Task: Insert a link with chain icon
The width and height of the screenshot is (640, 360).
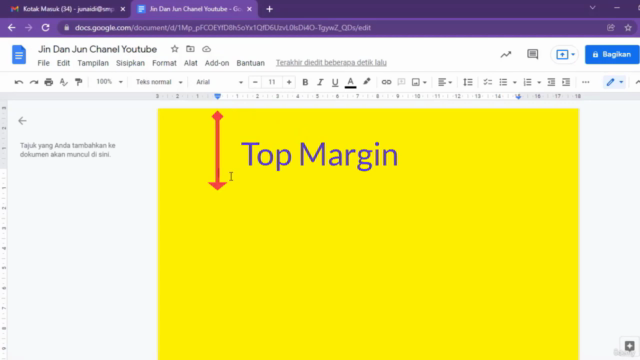Action: pyautogui.click(x=386, y=82)
